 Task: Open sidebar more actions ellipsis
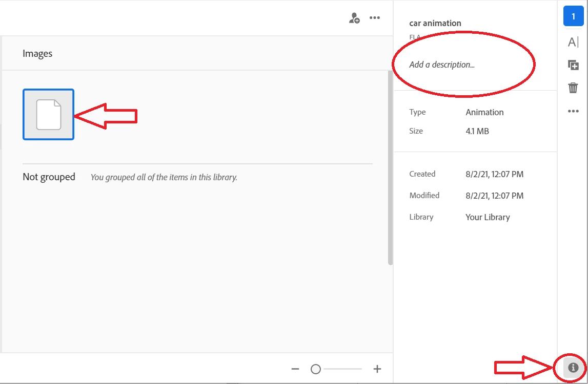[573, 111]
